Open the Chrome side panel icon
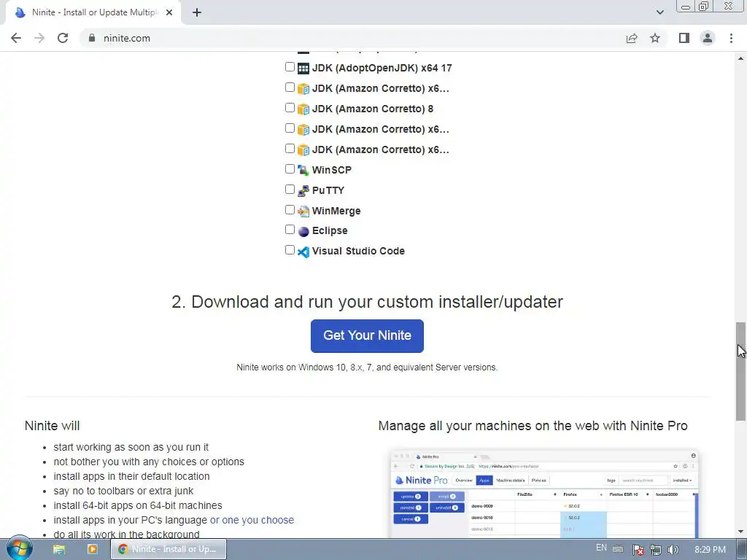 684,38
